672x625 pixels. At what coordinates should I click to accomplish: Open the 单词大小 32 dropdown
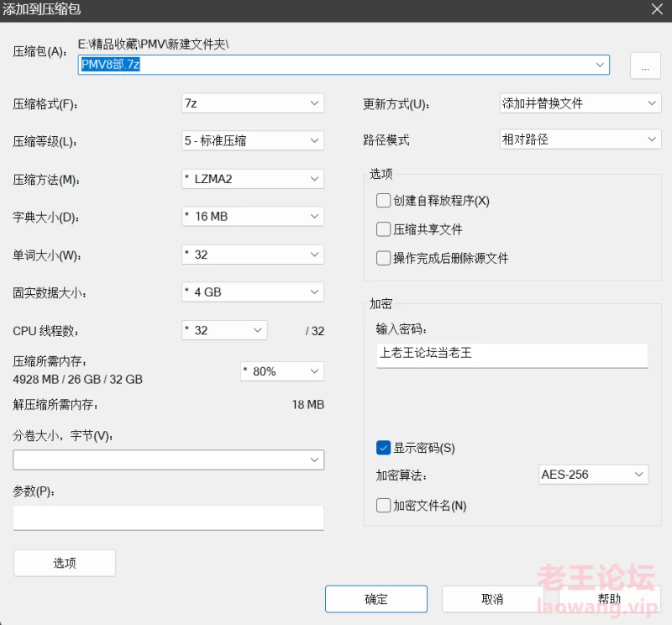[253, 255]
